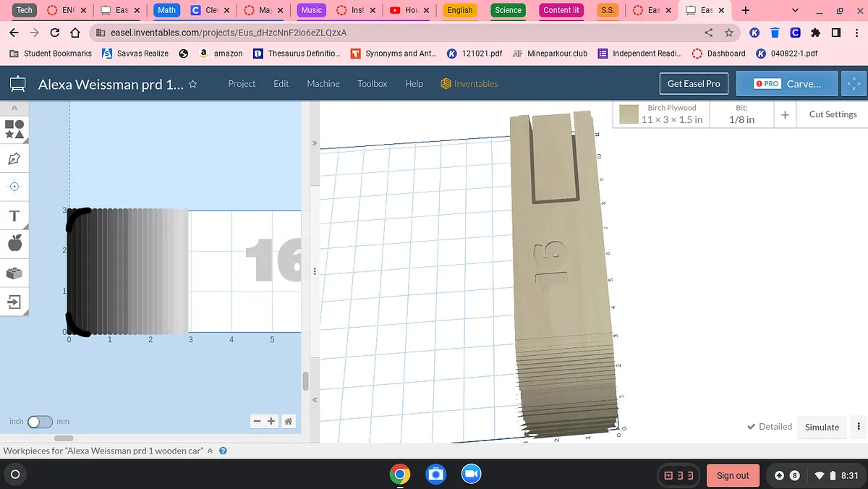Click the Easel logo icon in header

point(18,84)
